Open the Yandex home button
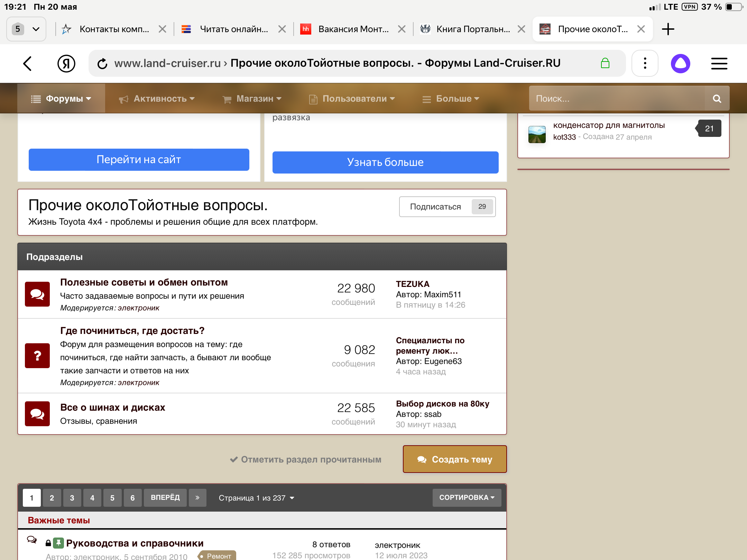This screenshot has height=560, width=747. (66, 64)
